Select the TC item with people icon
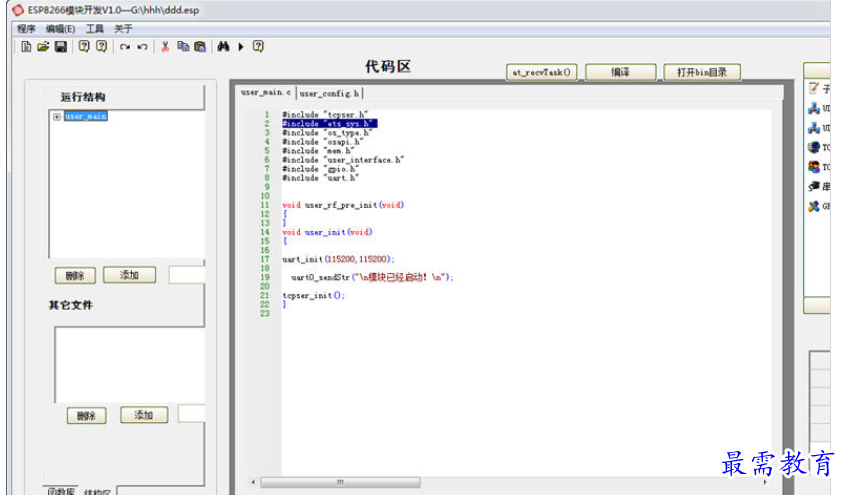This screenshot has height=495, width=843. (818, 167)
